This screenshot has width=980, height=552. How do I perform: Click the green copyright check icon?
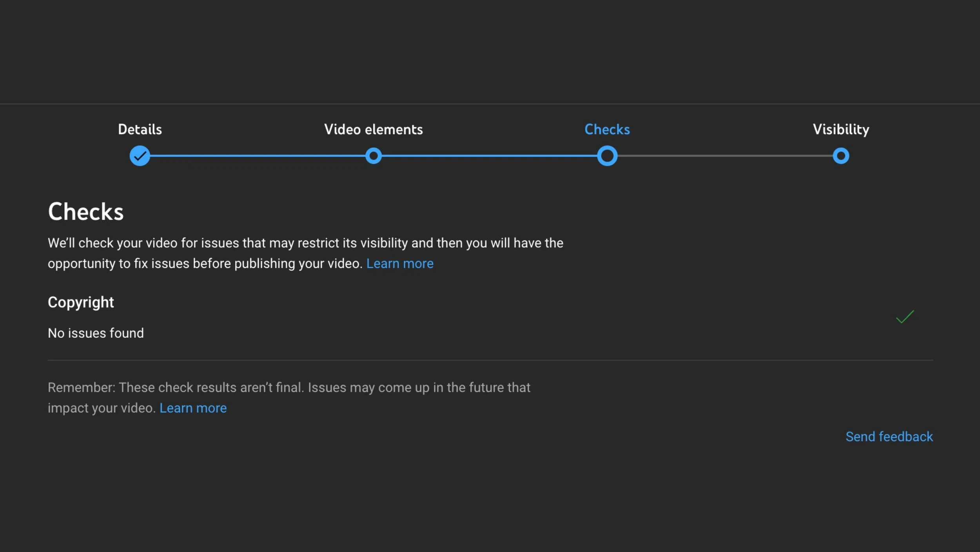pos(905,317)
